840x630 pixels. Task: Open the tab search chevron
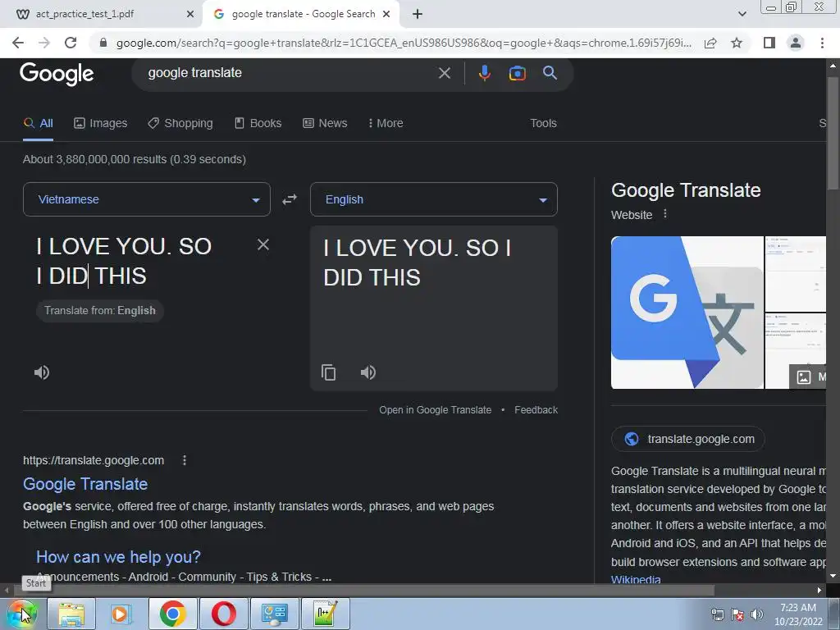(742, 14)
